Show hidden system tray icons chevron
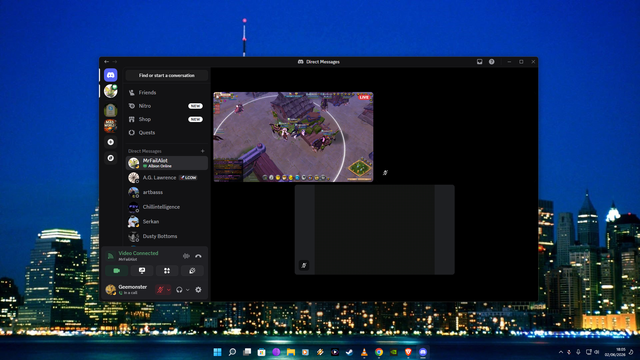 coord(561,352)
